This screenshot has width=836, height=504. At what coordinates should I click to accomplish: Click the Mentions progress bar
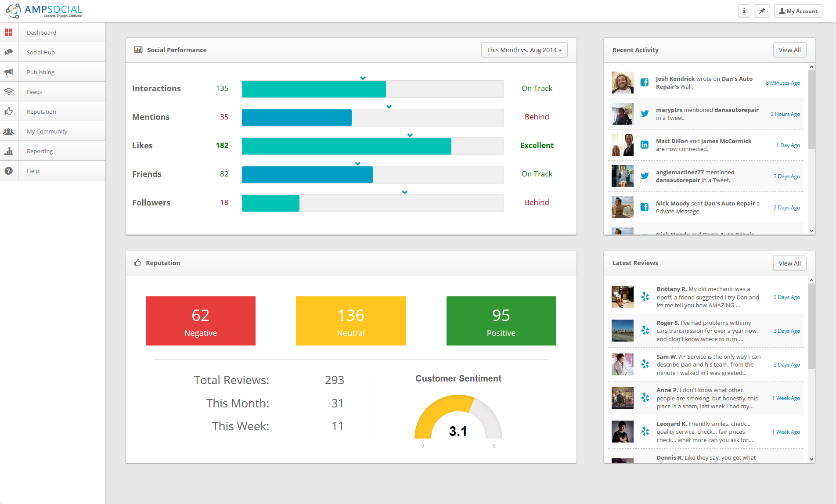pos(373,118)
